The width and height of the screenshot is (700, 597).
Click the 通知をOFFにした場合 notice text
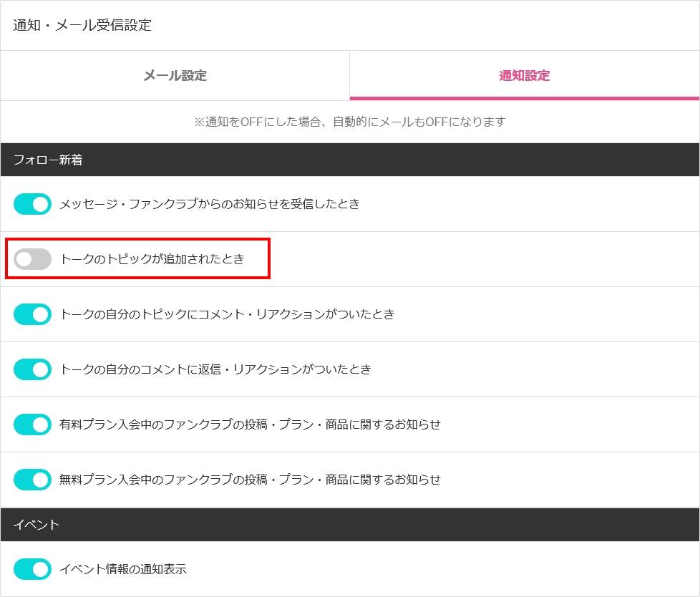[x=349, y=122]
